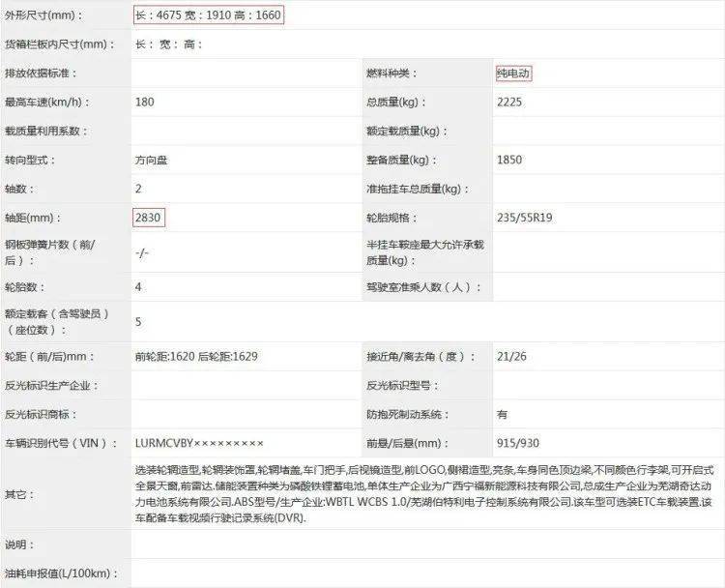Click the 整备质量(kg) label
This screenshot has height=588, width=725.
(401, 161)
